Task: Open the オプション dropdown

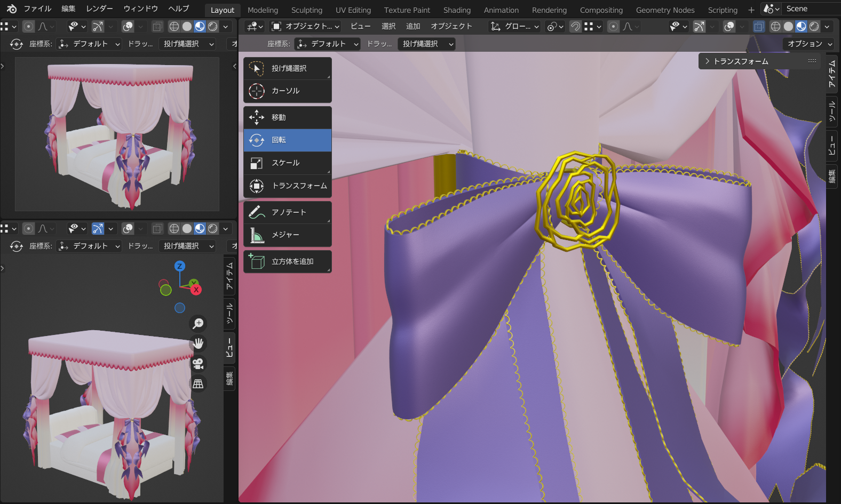Action: coord(809,44)
